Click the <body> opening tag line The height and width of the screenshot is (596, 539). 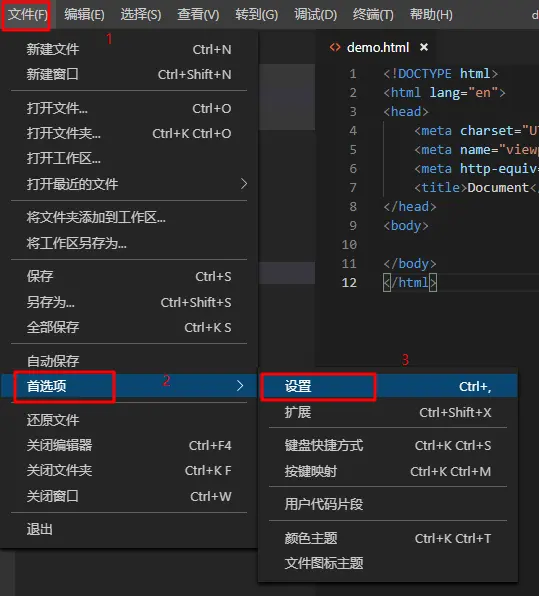coord(406,226)
